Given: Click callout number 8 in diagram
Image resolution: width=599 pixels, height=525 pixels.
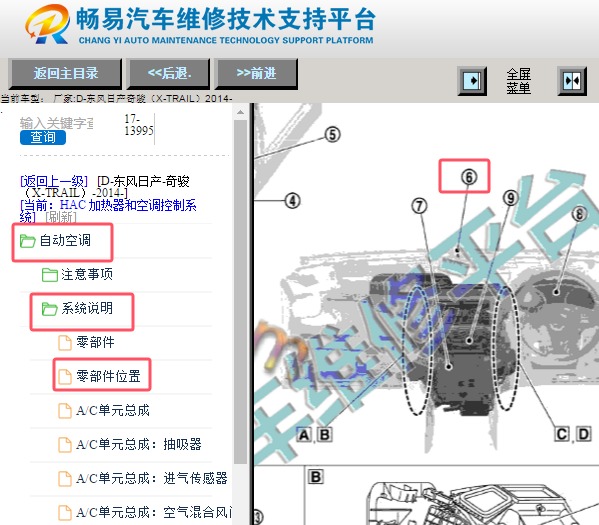Looking at the screenshot, I should tap(579, 214).
